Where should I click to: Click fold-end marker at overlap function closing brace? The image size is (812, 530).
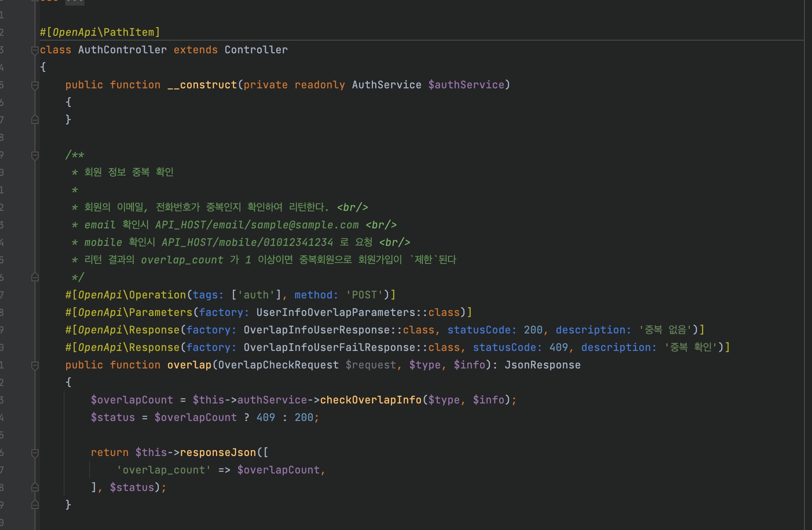tap(35, 505)
